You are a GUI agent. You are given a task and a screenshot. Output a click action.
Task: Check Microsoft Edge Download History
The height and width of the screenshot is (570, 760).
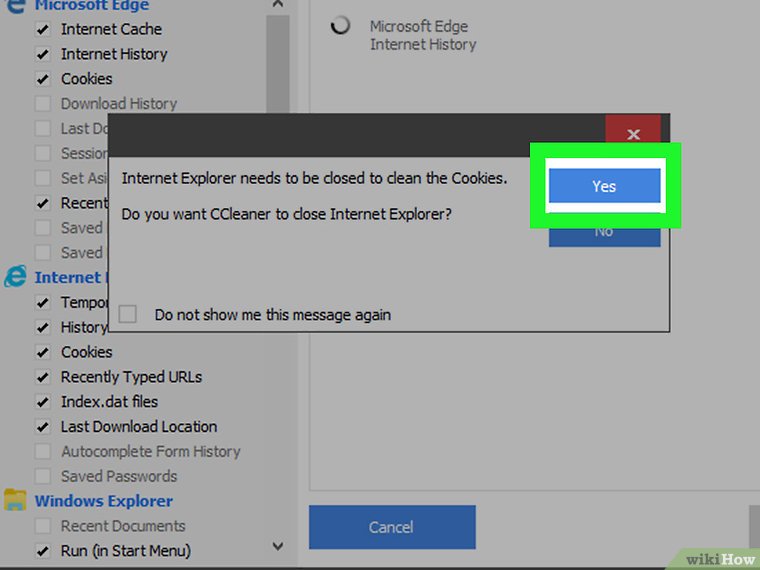tap(43, 103)
